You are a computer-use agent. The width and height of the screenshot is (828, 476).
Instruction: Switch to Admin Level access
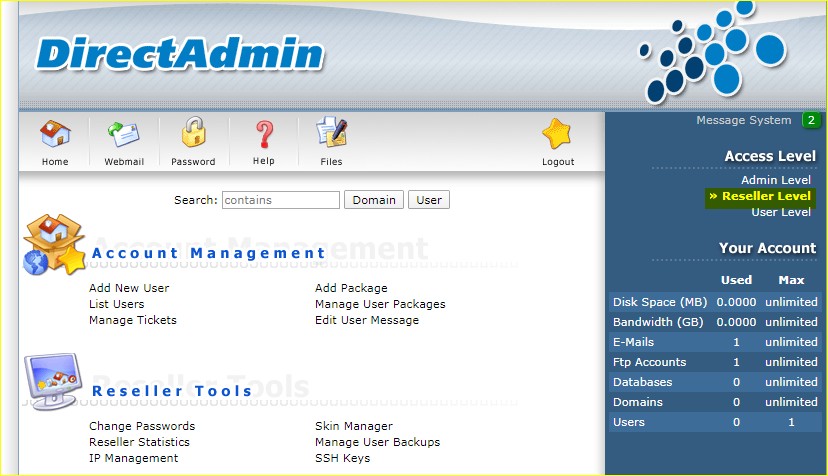pyautogui.click(x=775, y=180)
